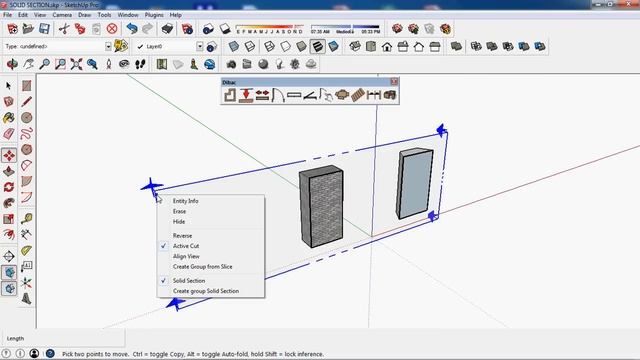Pick the Freehand tool
The image size is (640, 360).
(27, 133)
